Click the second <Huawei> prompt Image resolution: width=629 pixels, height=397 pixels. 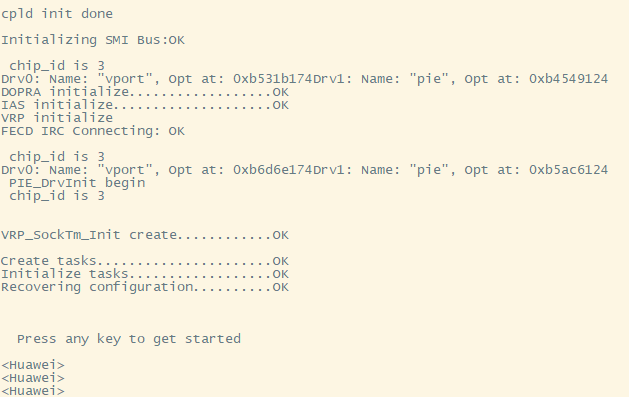[x=33, y=378]
